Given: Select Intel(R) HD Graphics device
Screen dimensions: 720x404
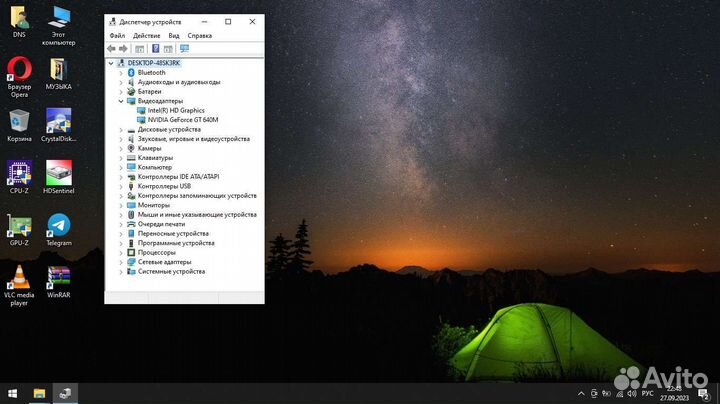Looking at the screenshot, I should point(175,110).
